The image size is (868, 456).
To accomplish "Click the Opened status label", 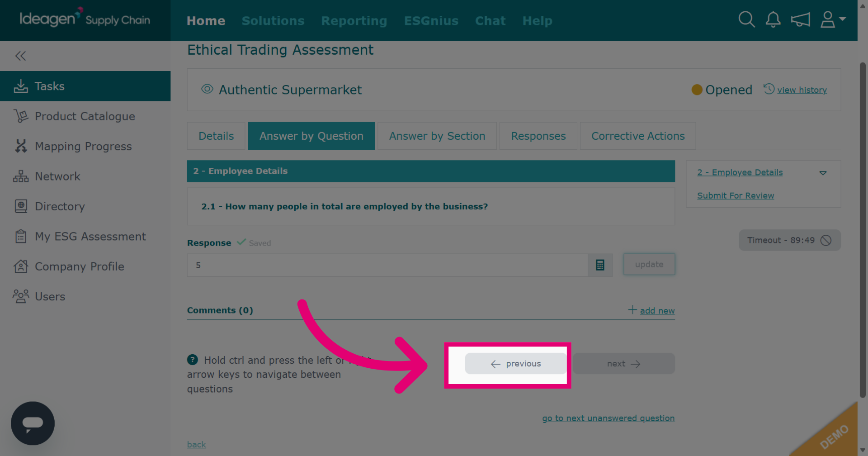I will tap(729, 90).
